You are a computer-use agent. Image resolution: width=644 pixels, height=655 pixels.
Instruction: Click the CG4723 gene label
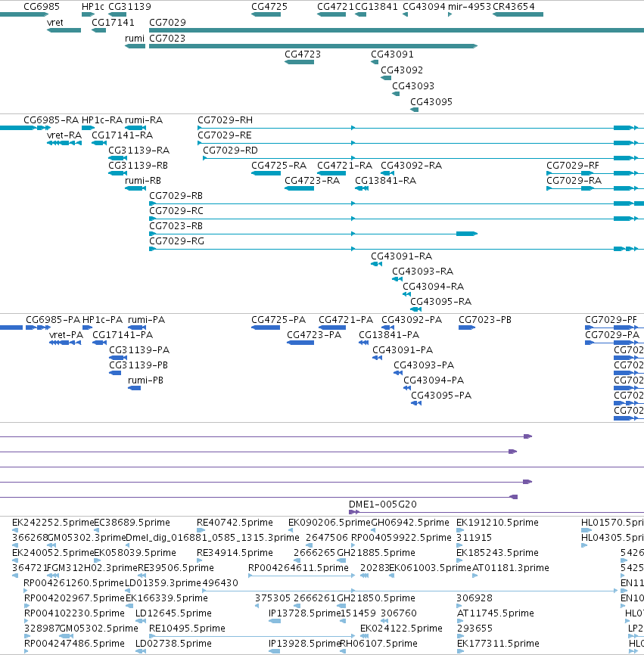tap(303, 54)
